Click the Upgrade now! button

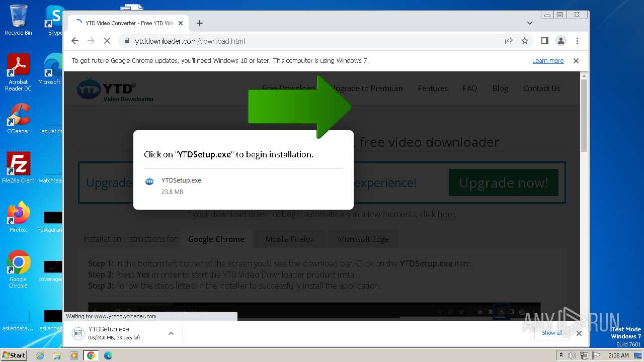pos(504,183)
